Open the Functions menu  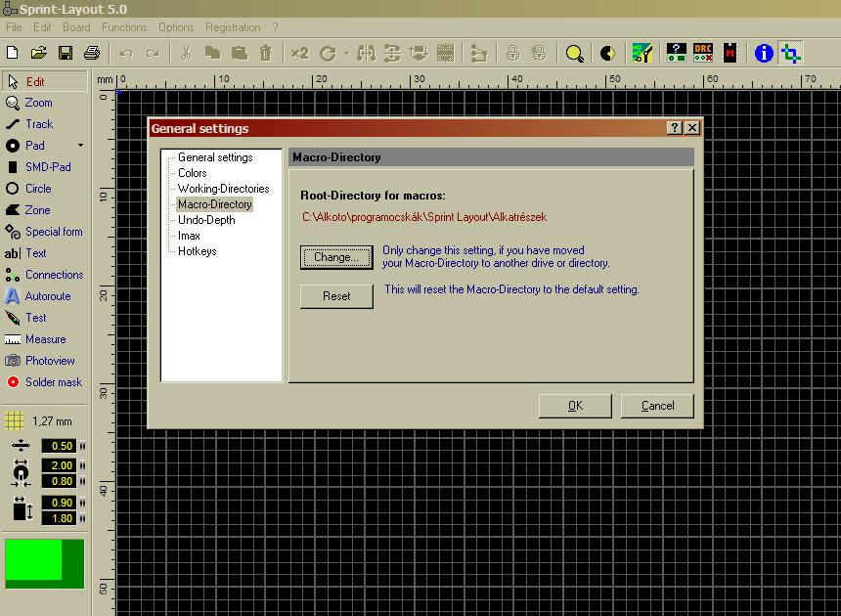pyautogui.click(x=124, y=26)
